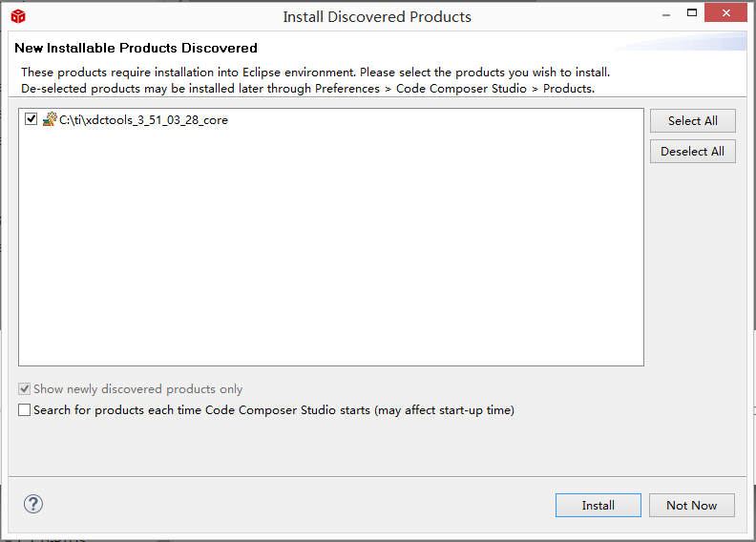Screen dimensions: 756x542
Task: Click the xdctools product icon in list
Action: click(50, 119)
